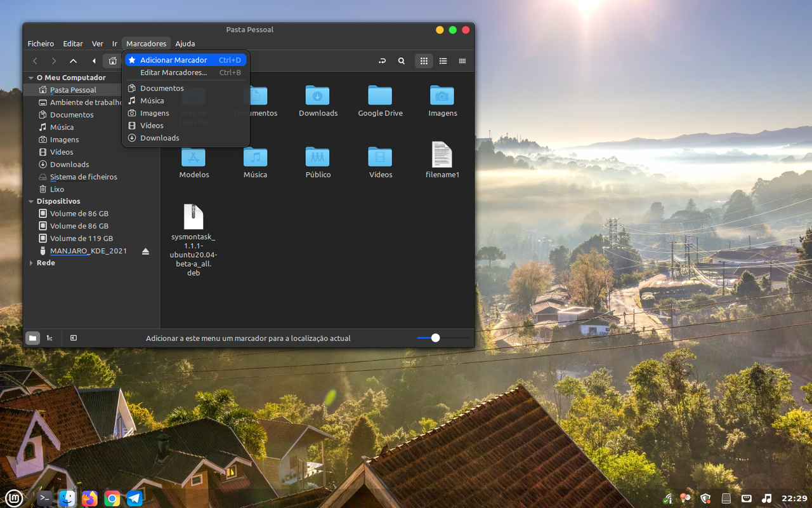Go forward using the forward arrow
This screenshot has width=812, height=508.
[54, 61]
